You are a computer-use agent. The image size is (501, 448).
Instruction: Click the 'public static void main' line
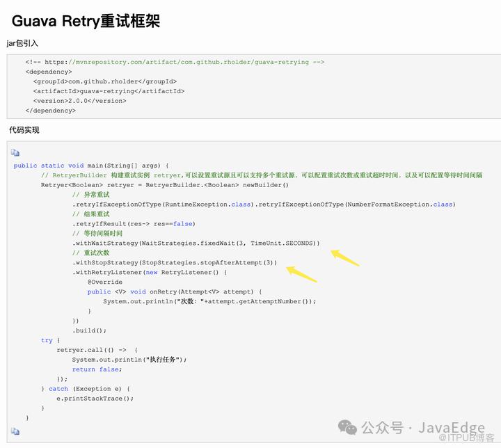[x=91, y=166]
